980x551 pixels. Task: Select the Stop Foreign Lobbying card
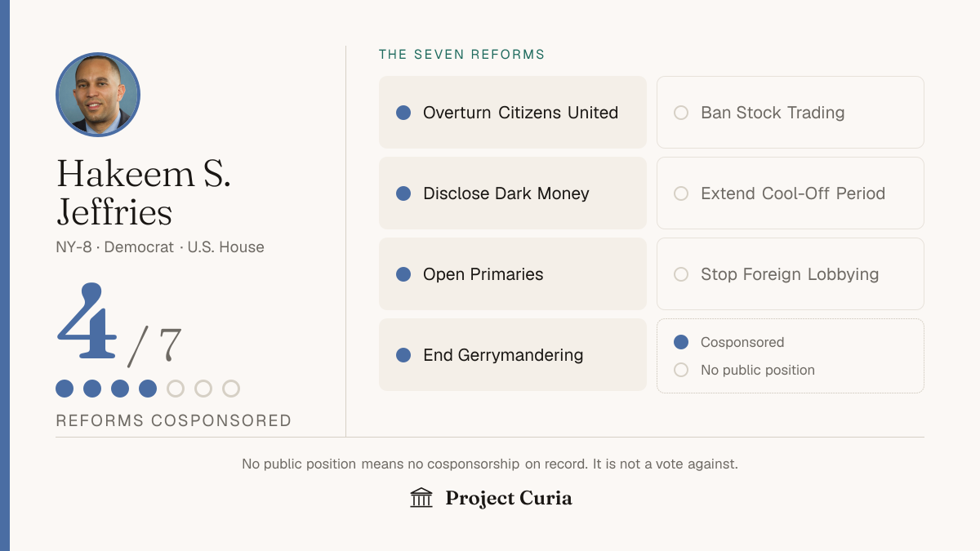point(791,274)
